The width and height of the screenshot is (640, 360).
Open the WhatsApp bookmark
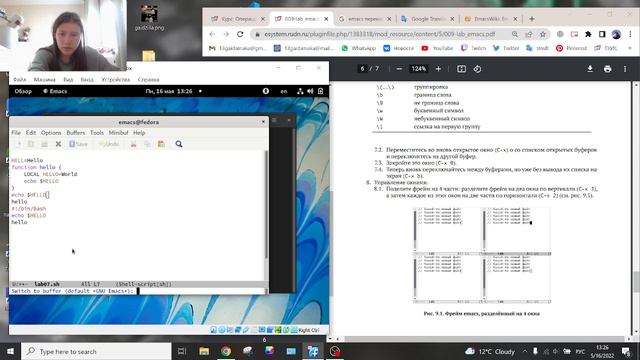tap(358, 48)
